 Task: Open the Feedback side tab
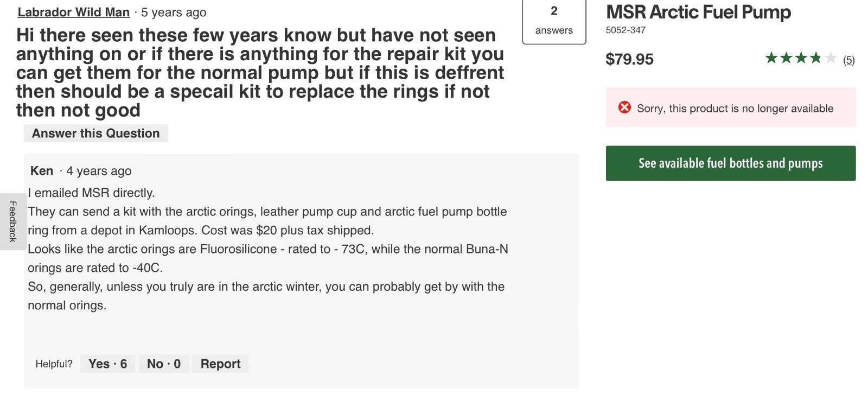tap(12, 221)
